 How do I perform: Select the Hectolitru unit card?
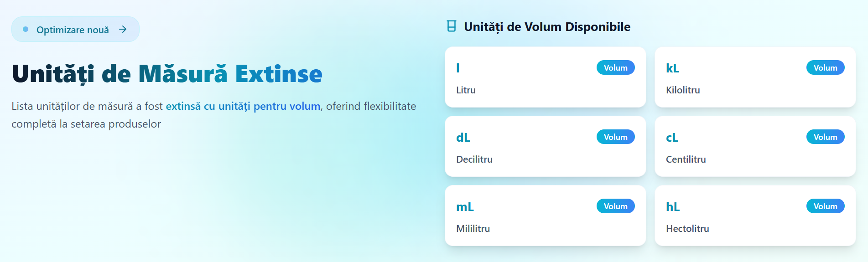(755, 216)
